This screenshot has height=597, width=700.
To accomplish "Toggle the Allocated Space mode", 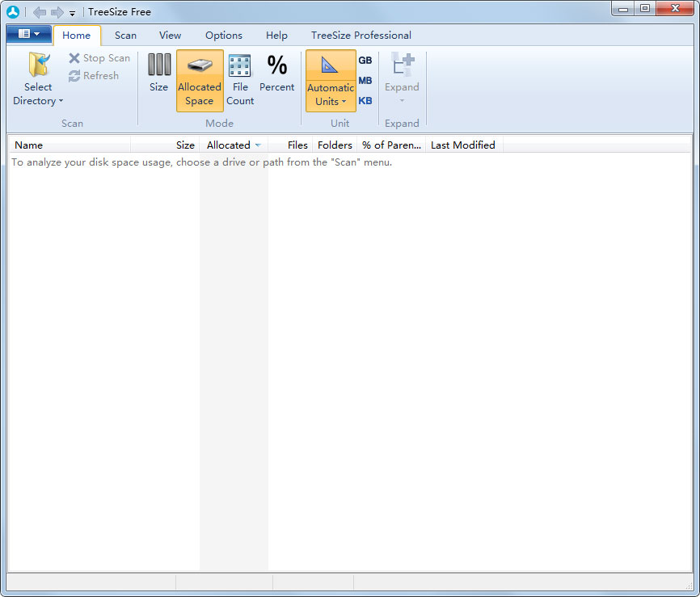I will tap(200, 80).
